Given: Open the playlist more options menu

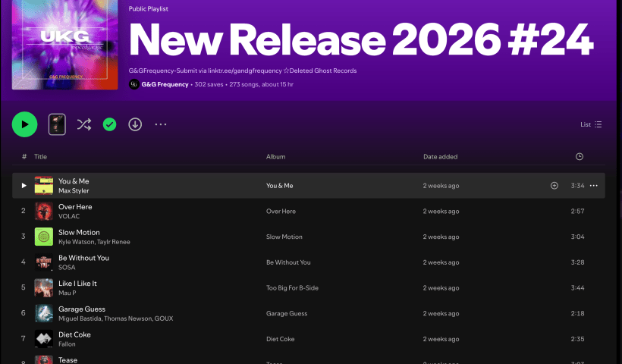Looking at the screenshot, I should tap(161, 124).
